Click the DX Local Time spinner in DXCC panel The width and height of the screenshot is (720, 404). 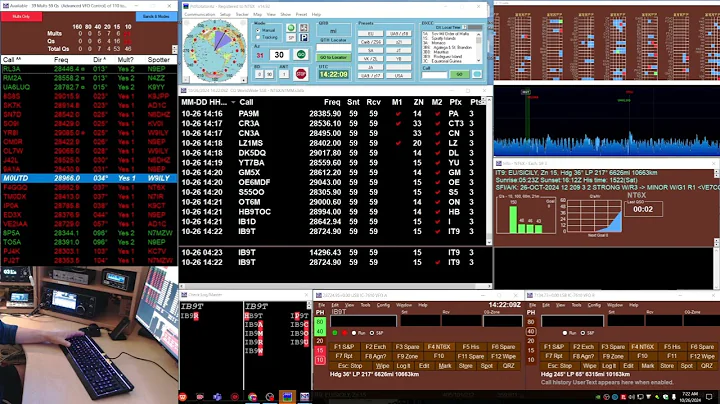coord(465,28)
